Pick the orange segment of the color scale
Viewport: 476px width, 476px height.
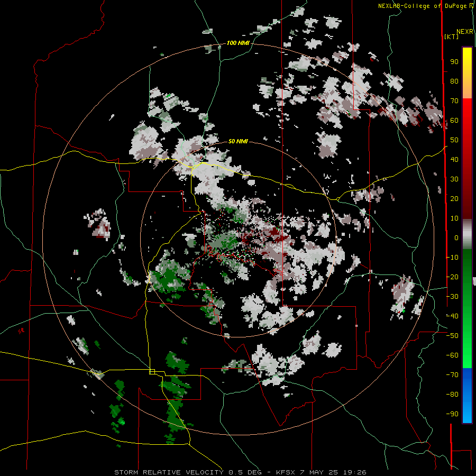467,91
